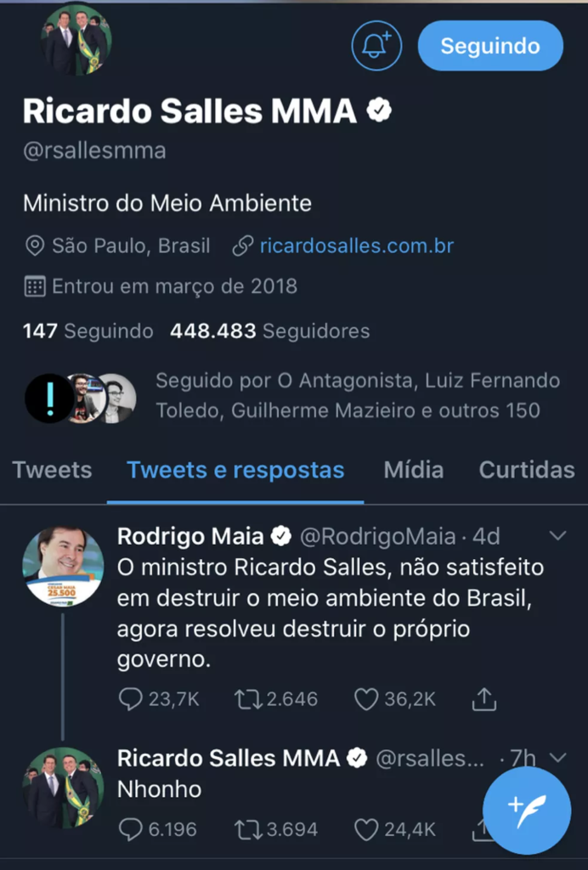588x870 pixels.
Task: Retweet Rodrigo Maia's tweet
Action: point(246,699)
